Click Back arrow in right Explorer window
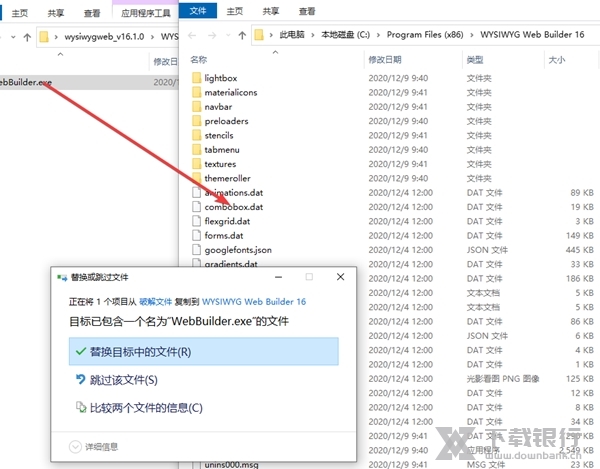Image resolution: width=600 pixels, height=469 pixels. [x=192, y=36]
